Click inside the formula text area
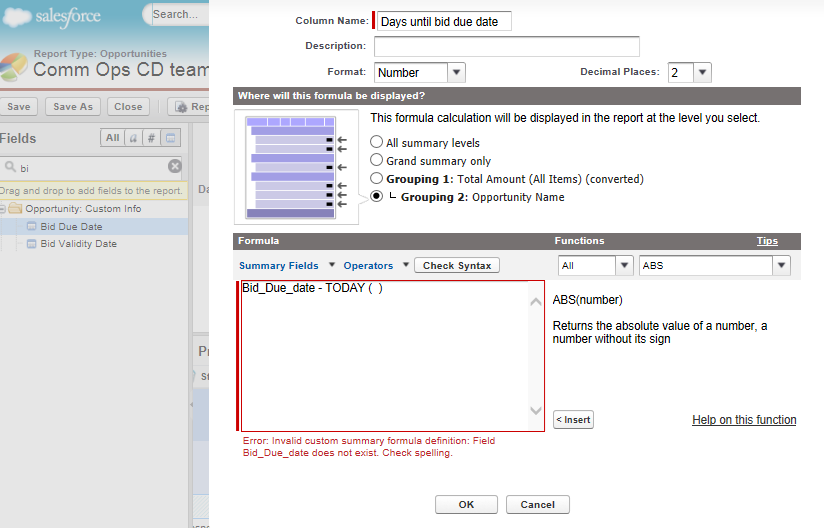 tap(385, 356)
